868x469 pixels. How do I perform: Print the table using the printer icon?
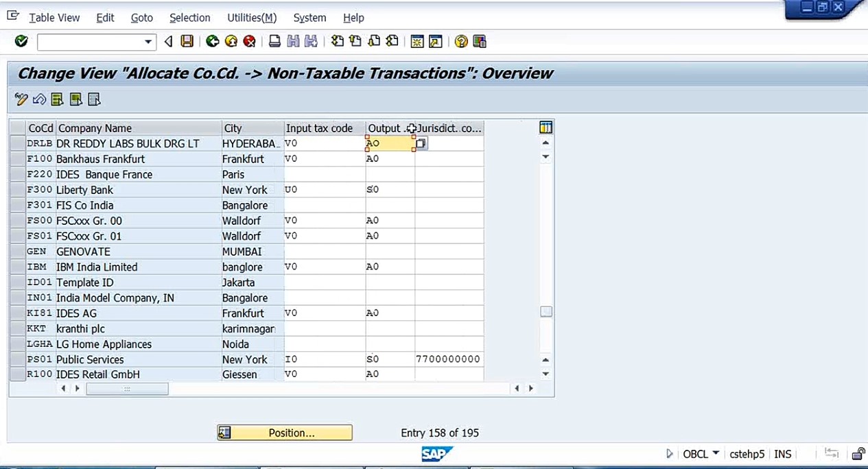pos(274,42)
